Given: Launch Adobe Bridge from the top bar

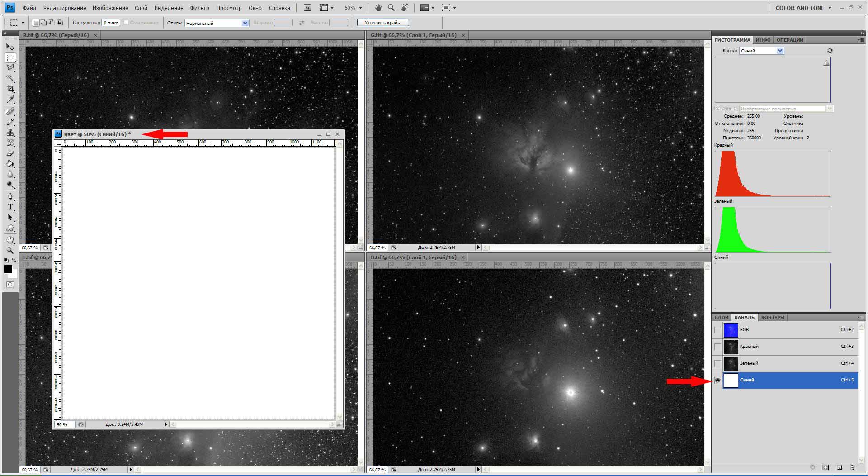Looking at the screenshot, I should (x=307, y=8).
